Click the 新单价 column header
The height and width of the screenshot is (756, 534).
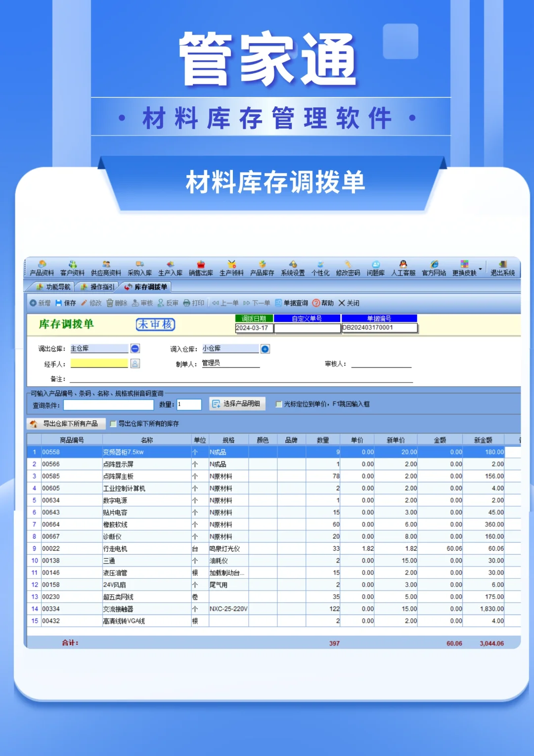(396, 440)
